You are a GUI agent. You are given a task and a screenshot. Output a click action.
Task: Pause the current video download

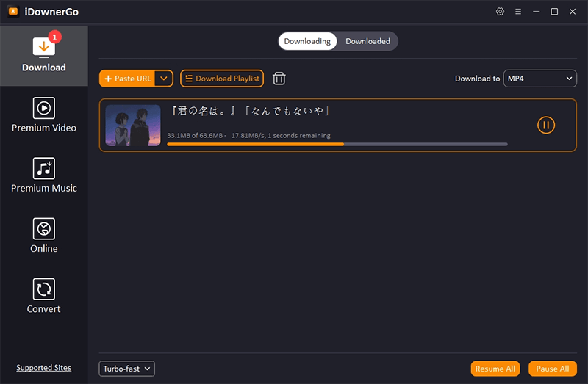[545, 125]
